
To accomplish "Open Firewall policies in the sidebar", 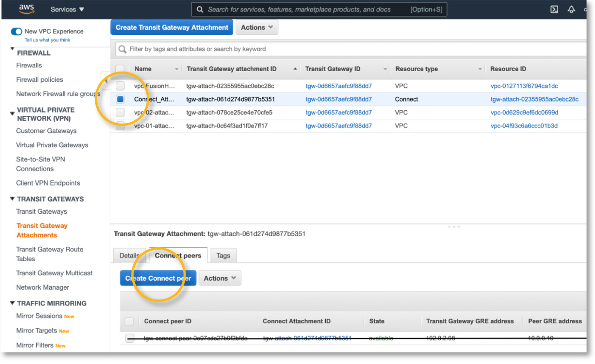I will pos(40,80).
